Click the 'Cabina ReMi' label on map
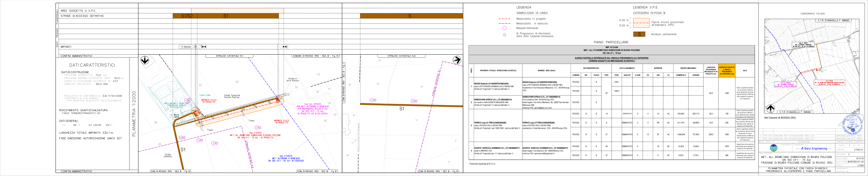The width and height of the screenshot is (868, 176). click(x=205, y=95)
